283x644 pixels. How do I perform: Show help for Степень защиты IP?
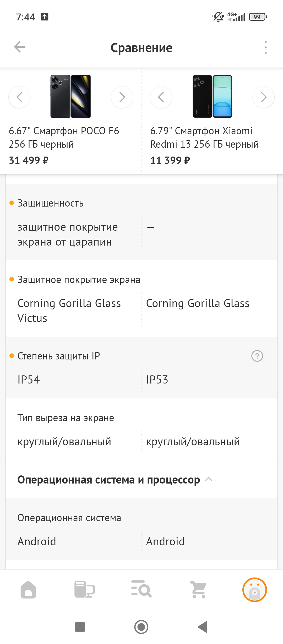(257, 356)
